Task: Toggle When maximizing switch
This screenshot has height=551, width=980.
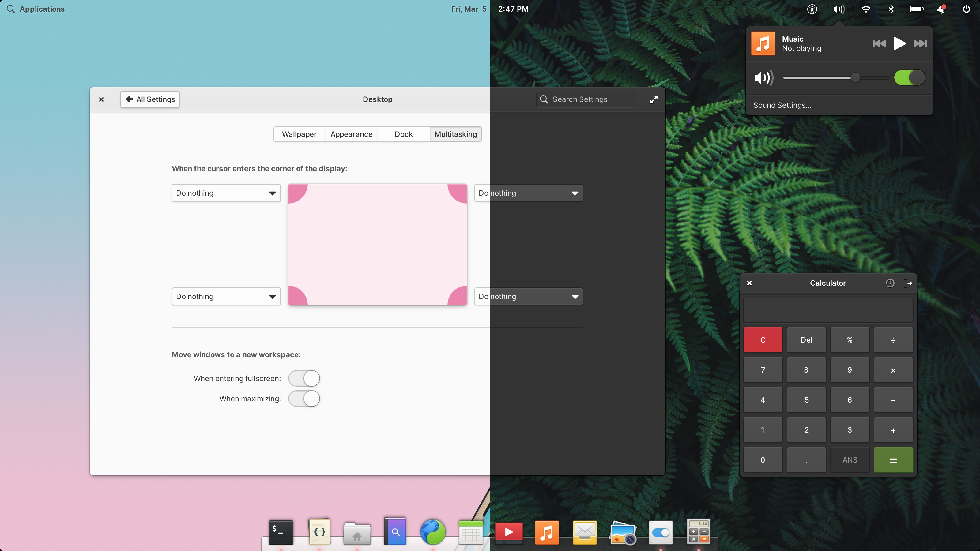Action: pyautogui.click(x=304, y=399)
